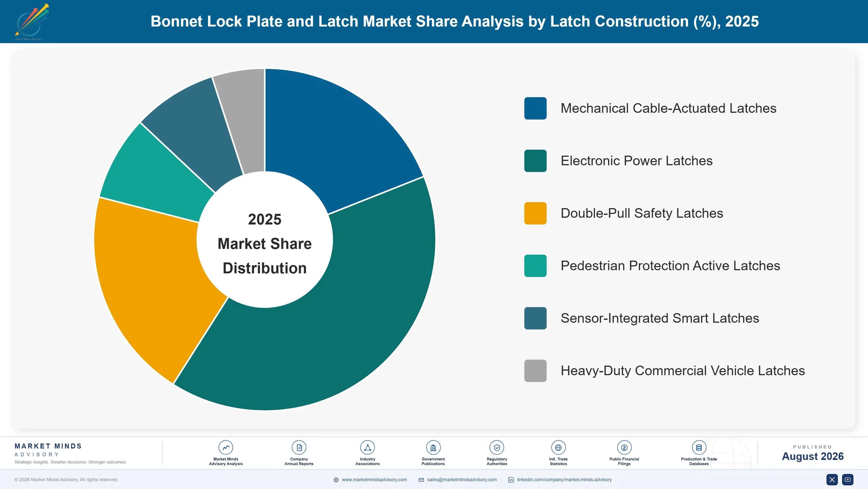The height and width of the screenshot is (489, 868).
Task: Click the Mechanical Cable-Actuated Latches blue swatch
Action: (535, 108)
